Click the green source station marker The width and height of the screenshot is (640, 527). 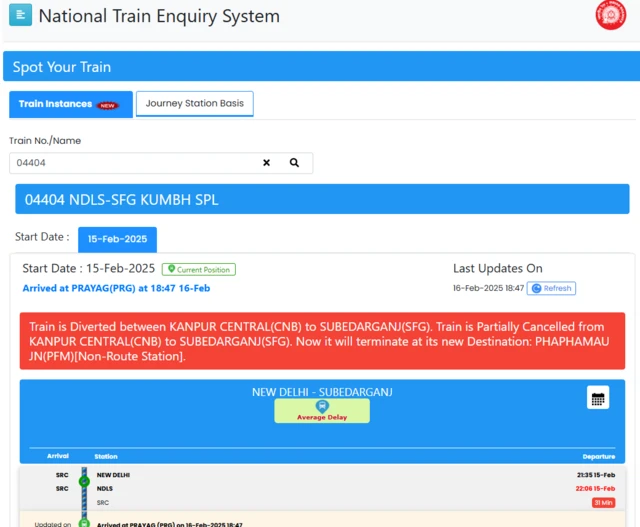tap(84, 482)
